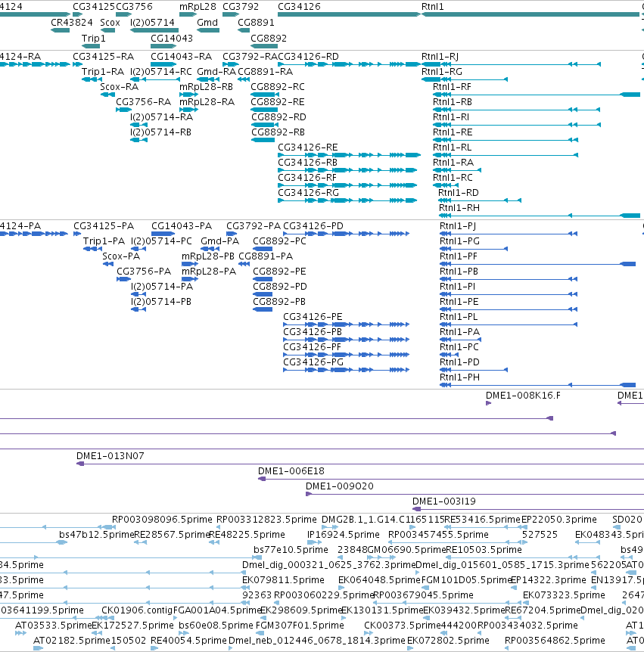
Task: Select transcript Rtnl1-RF
Action: click(453, 87)
